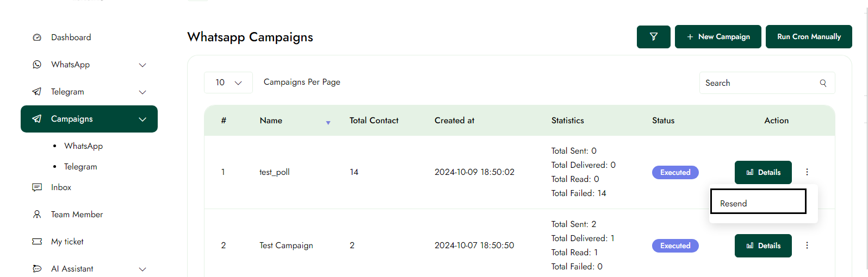Viewport: 868px width, 277px height.
Task: Open WhatsApp campaigns submenu item
Action: coord(83,146)
